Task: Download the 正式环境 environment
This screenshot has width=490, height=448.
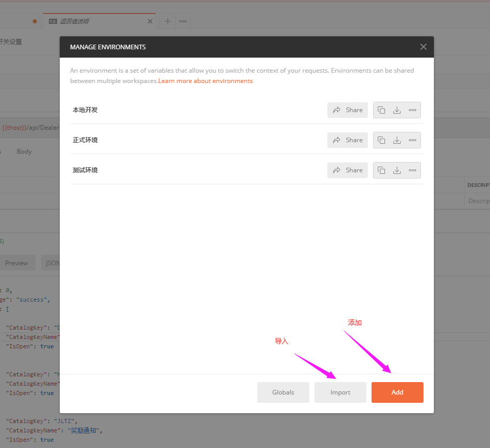Action: (397, 140)
